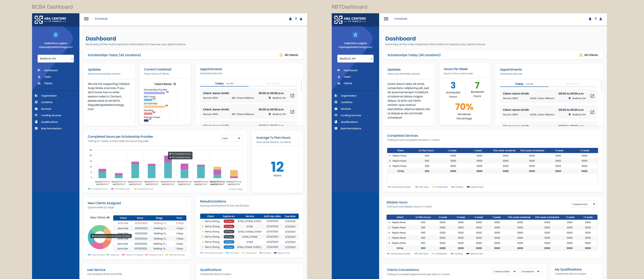Open Cancelations dropdown in Clients Cancelations

[530, 272]
